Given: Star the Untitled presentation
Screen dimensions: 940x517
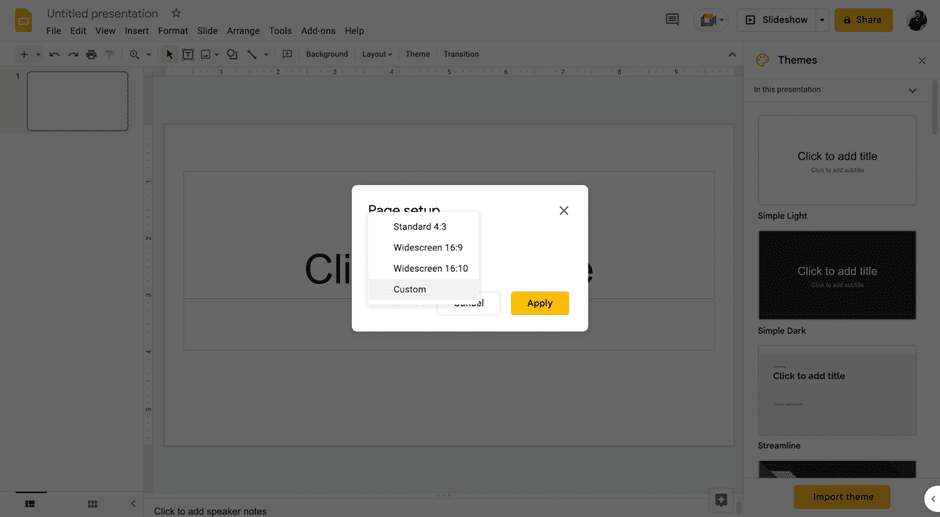Looking at the screenshot, I should click(x=176, y=14).
